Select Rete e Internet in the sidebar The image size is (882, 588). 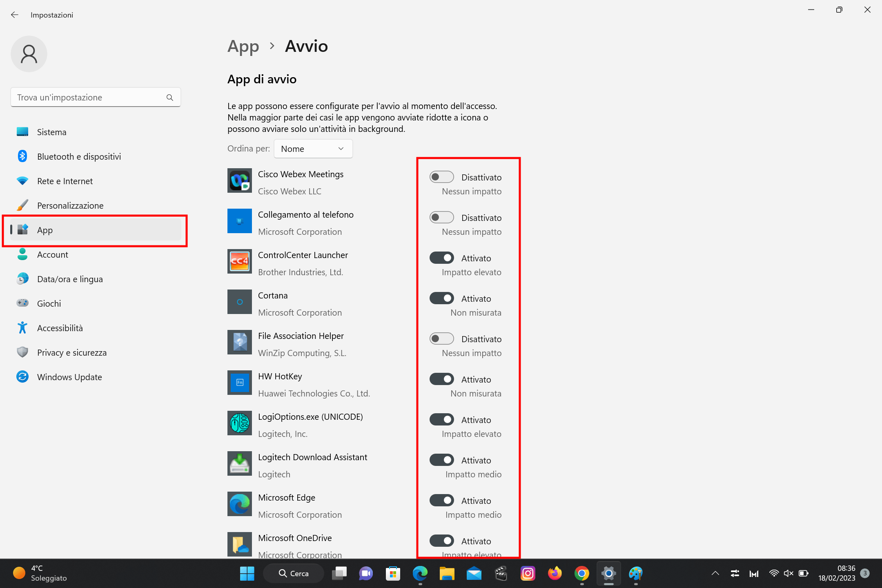(65, 181)
